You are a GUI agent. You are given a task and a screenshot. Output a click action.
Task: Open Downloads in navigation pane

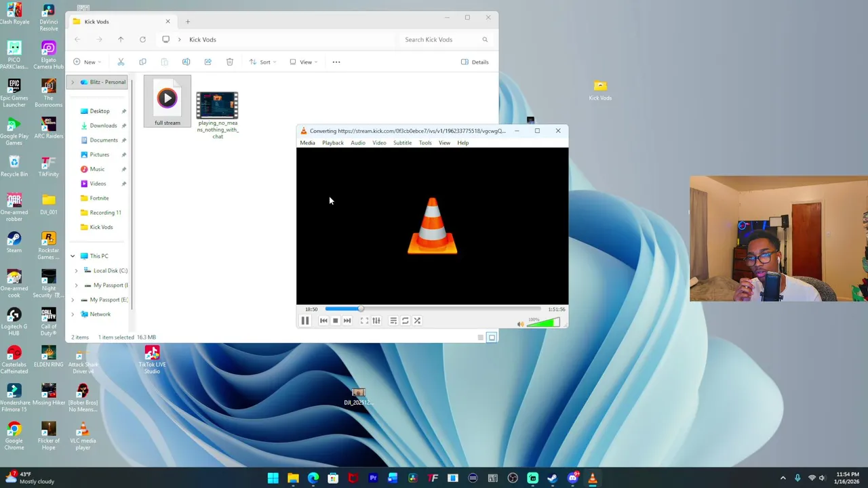pos(103,125)
